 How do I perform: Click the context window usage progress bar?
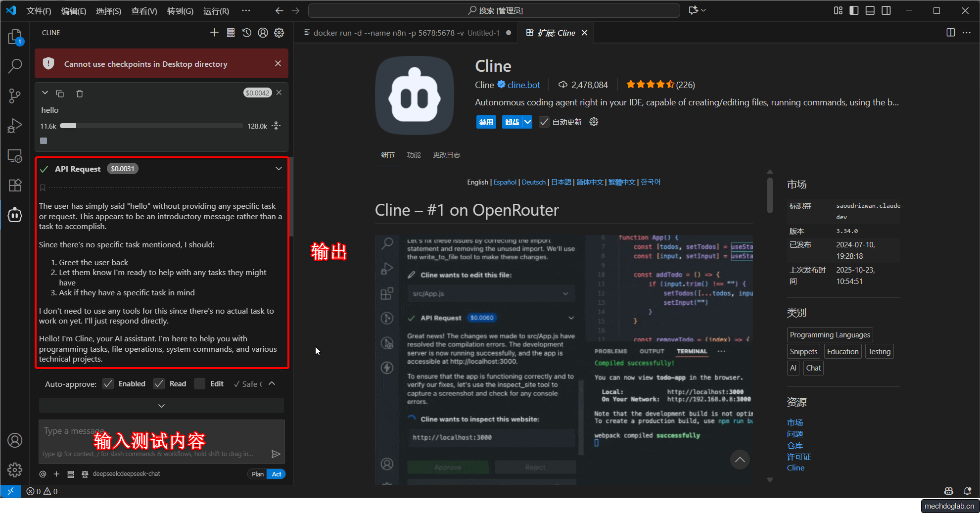pos(151,126)
